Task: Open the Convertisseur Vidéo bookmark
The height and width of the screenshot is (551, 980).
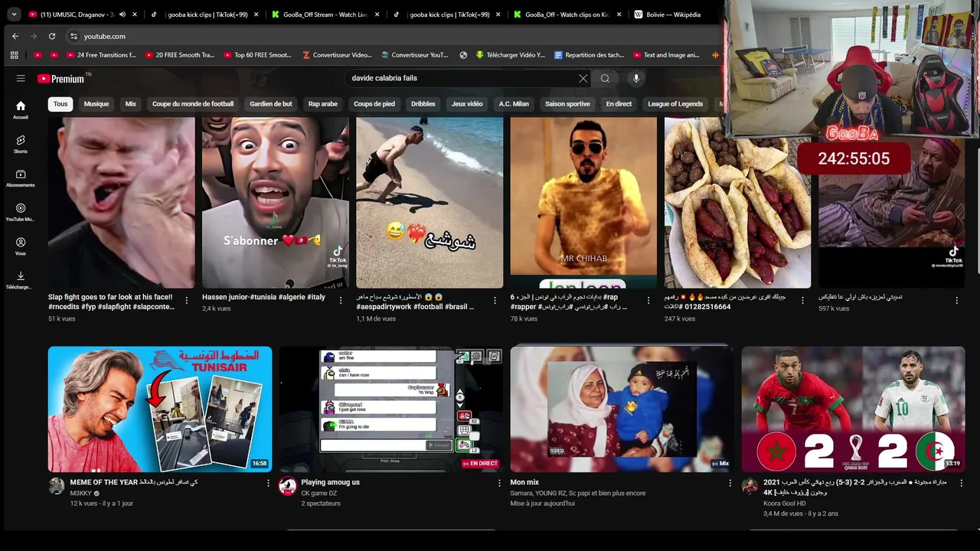Action: 337,55
